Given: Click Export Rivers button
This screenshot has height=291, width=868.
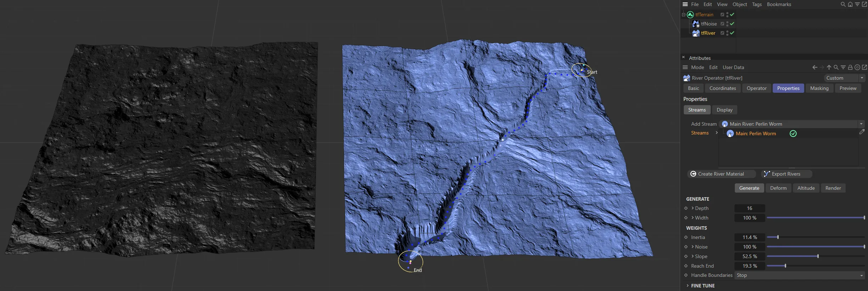Looking at the screenshot, I should 786,174.
